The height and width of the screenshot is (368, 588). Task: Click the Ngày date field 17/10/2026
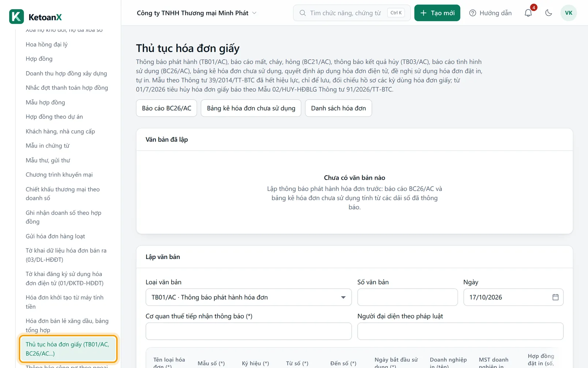point(513,297)
